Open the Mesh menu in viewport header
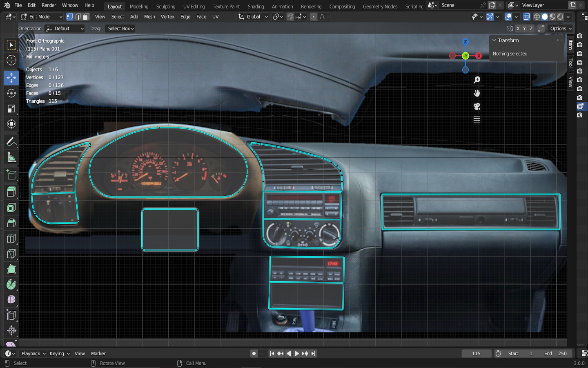The image size is (588, 368). [x=149, y=17]
